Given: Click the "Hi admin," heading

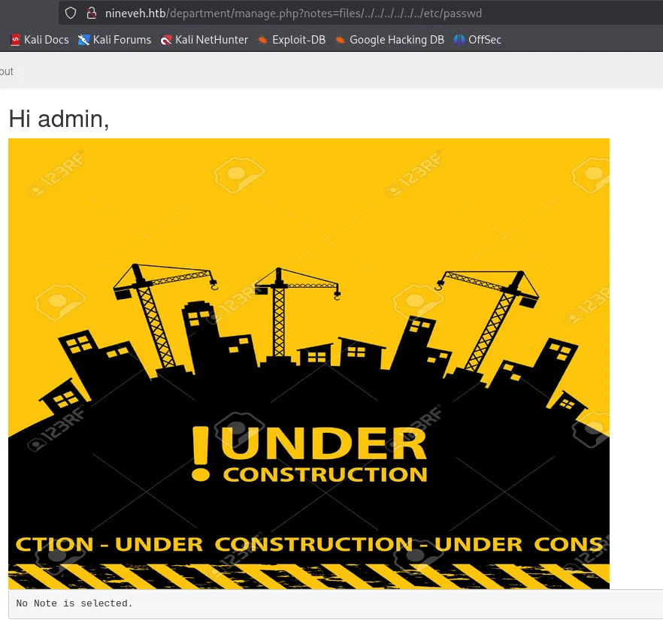Looking at the screenshot, I should pos(59,119).
